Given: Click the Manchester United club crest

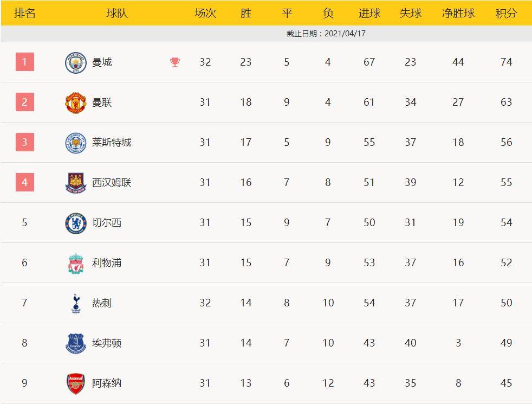Looking at the screenshot, I should coord(76,102).
